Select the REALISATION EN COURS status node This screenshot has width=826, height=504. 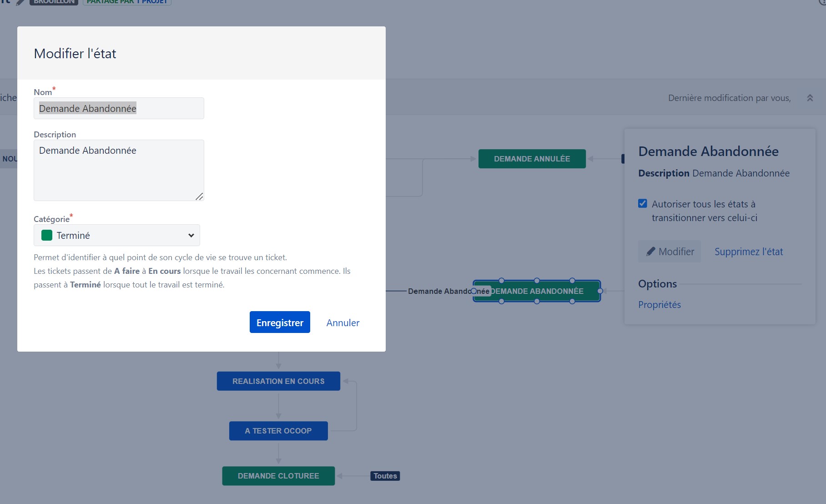(278, 381)
